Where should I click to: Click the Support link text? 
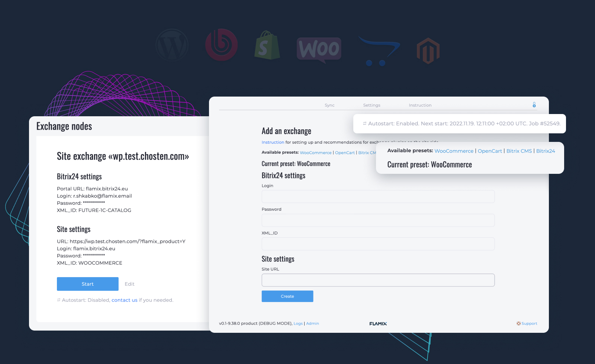coord(530,324)
